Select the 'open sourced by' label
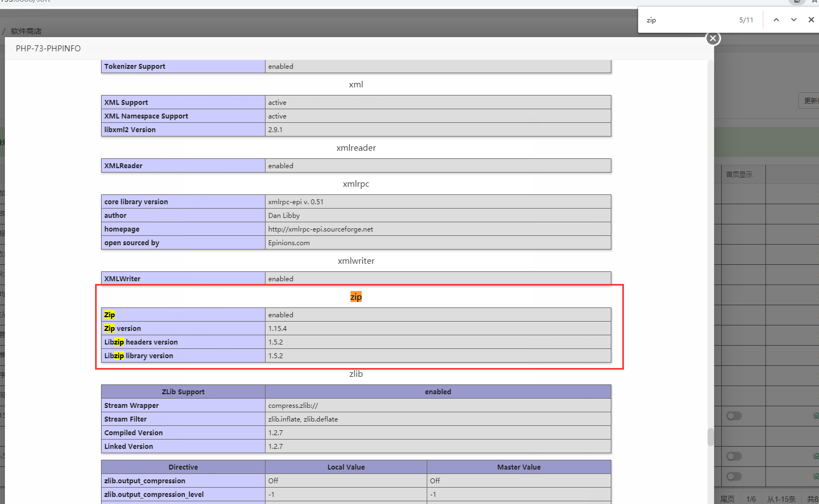819x504 pixels. [x=132, y=243]
